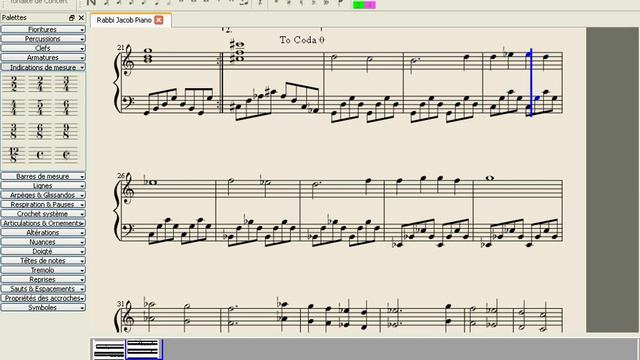Expand the Altérations palette
Screen dimensions: 640x360
click(x=43, y=233)
